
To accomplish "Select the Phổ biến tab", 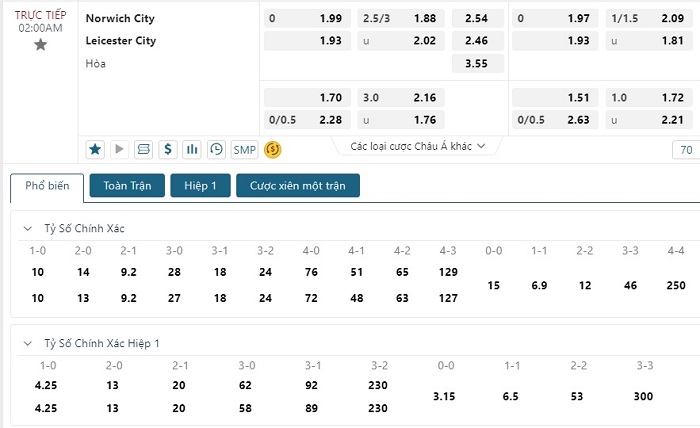I will 47,187.
